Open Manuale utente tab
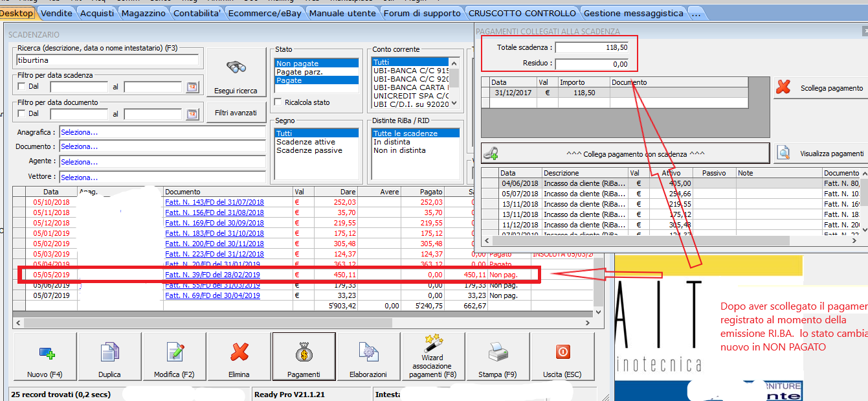Image resolution: width=868 pixels, height=401 pixels. coord(342,13)
